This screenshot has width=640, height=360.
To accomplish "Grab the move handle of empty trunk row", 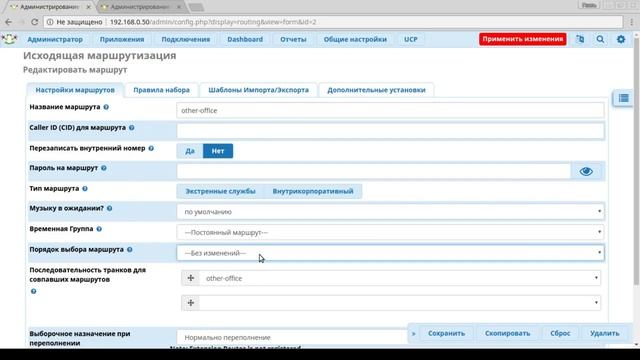I will click(x=191, y=303).
